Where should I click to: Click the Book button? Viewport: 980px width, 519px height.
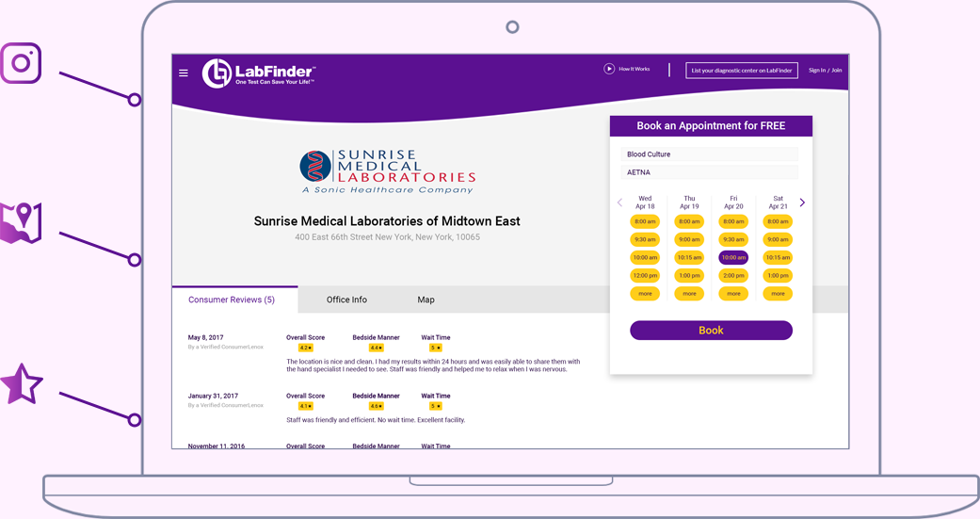pos(711,331)
